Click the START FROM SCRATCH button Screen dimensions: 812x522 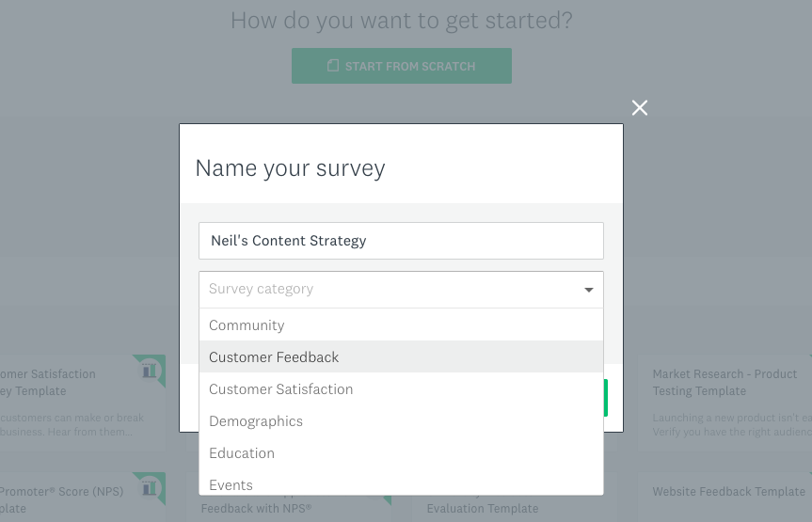[402, 66]
